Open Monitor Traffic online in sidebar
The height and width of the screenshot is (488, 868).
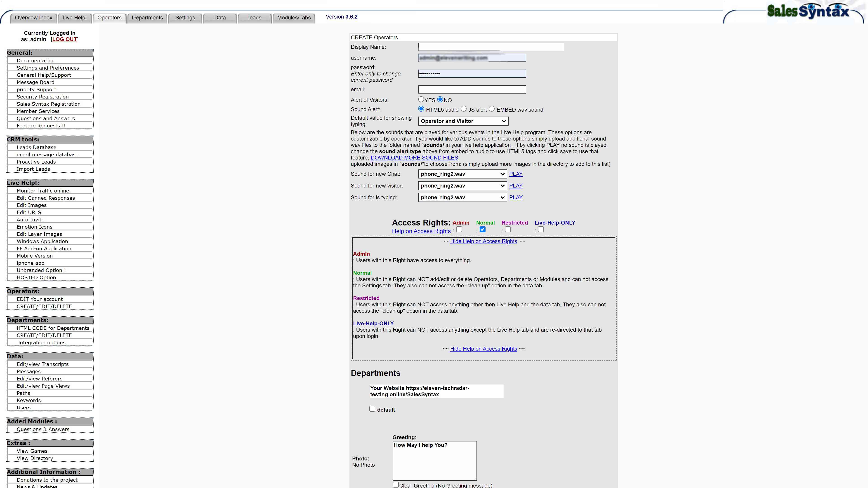pyautogui.click(x=43, y=191)
